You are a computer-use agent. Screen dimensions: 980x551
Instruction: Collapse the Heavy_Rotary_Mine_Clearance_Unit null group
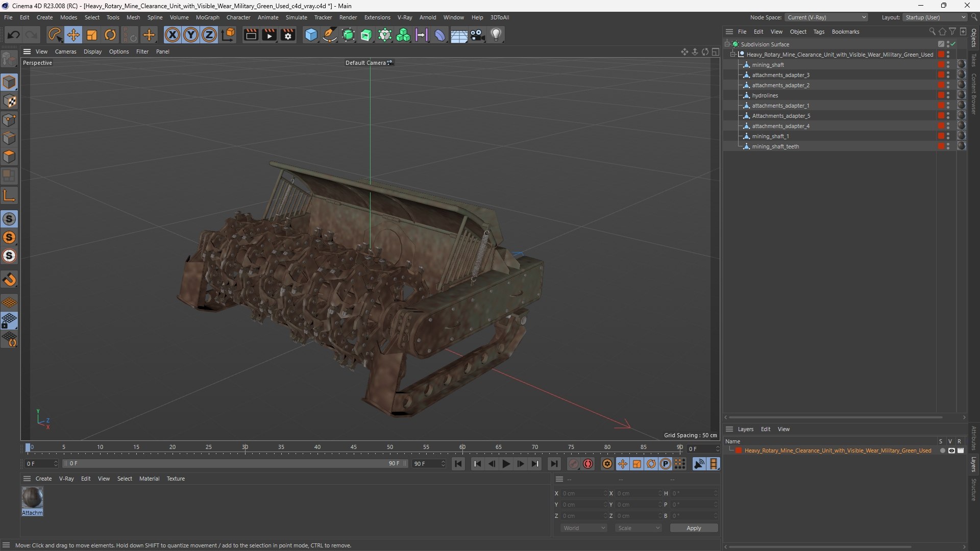pos(733,55)
